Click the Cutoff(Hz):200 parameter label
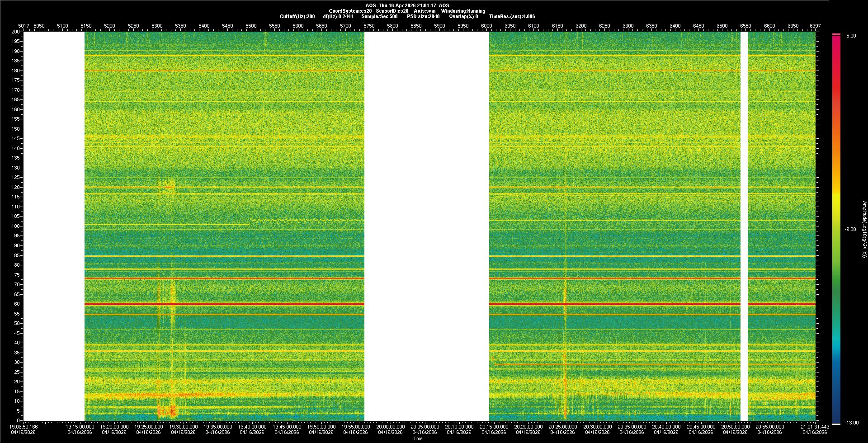868x443 pixels. pyautogui.click(x=297, y=16)
